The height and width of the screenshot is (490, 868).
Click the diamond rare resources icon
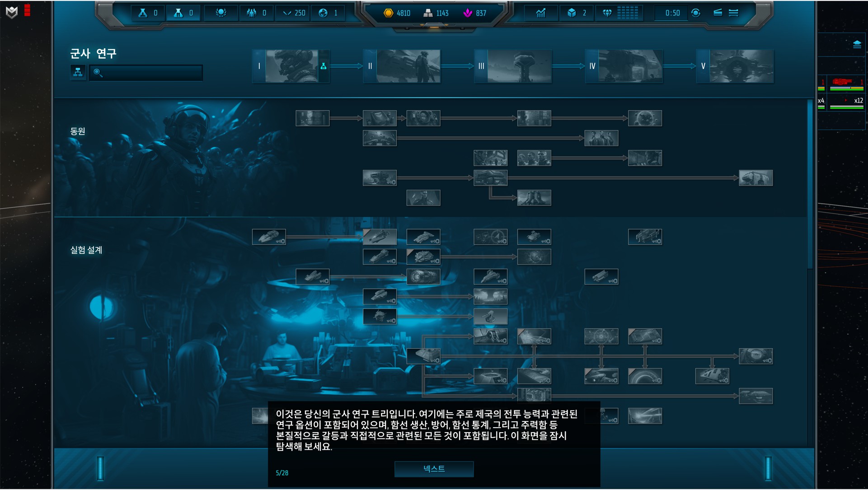607,13
